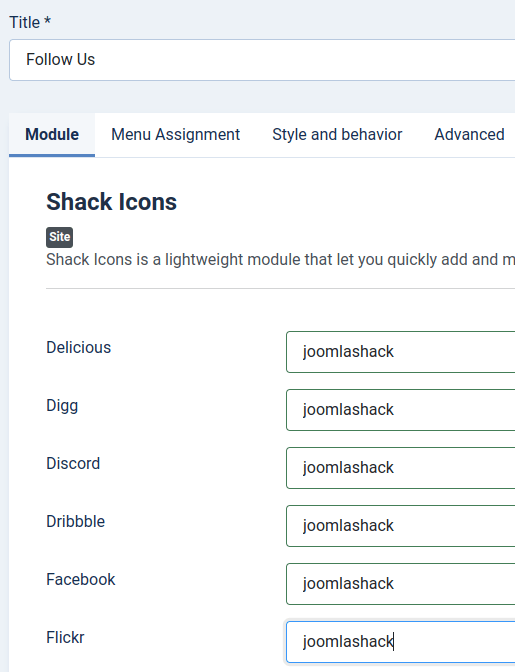Click the Dribbble field label

[75, 522]
